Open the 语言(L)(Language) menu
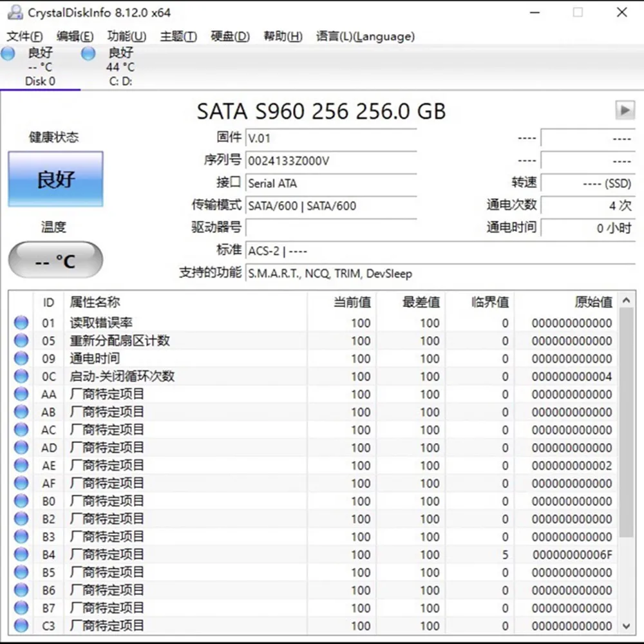 pos(365,36)
